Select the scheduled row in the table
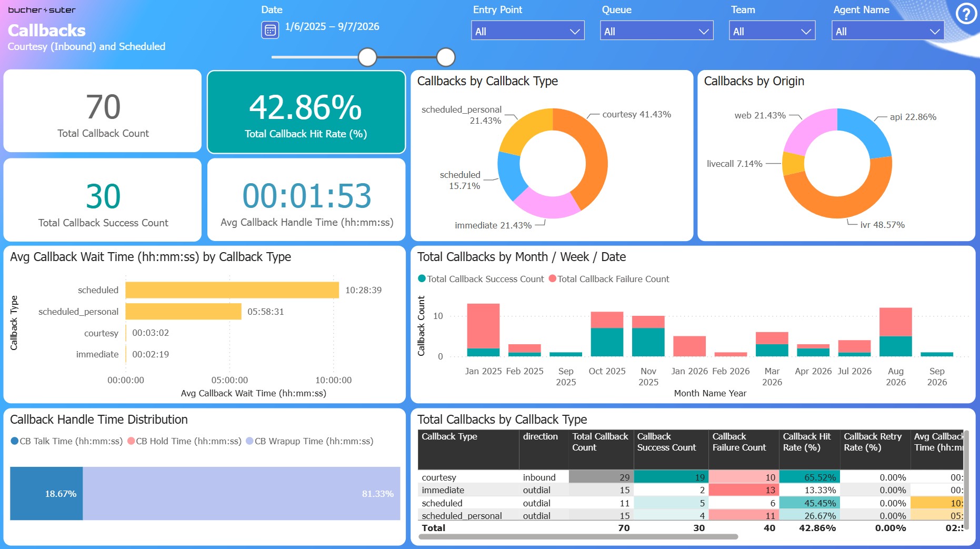 [x=691, y=503]
